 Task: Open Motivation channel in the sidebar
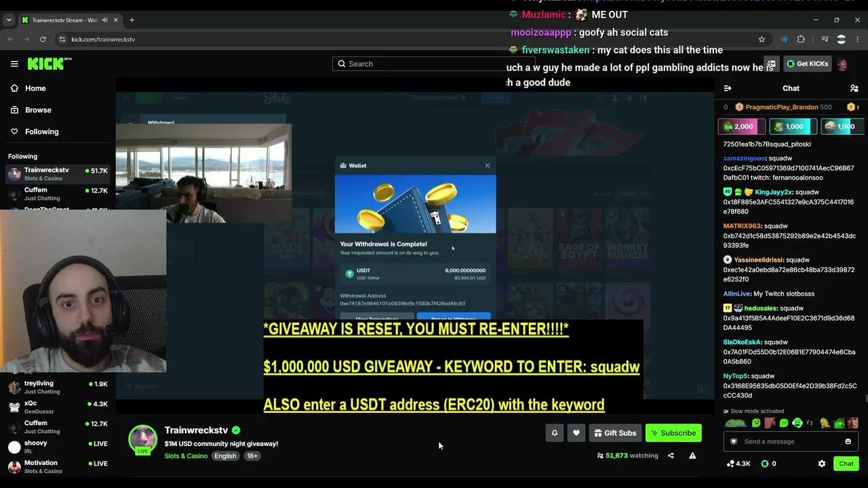pos(58,466)
